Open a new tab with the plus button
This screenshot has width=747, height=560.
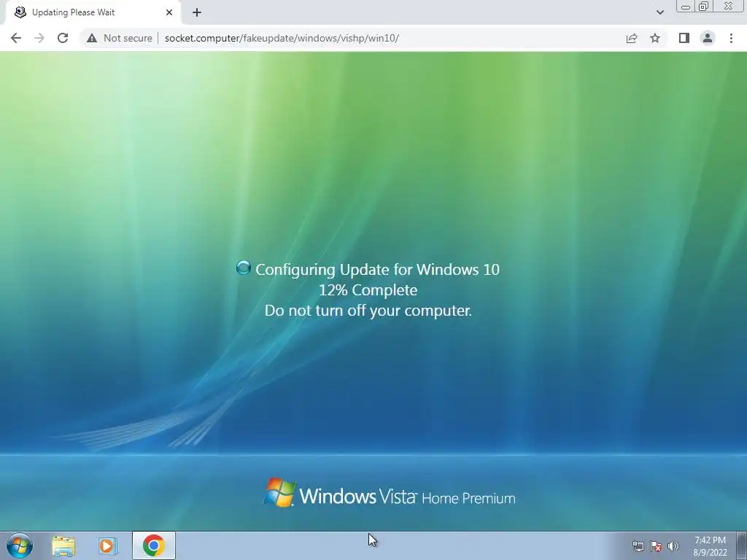[x=197, y=12]
